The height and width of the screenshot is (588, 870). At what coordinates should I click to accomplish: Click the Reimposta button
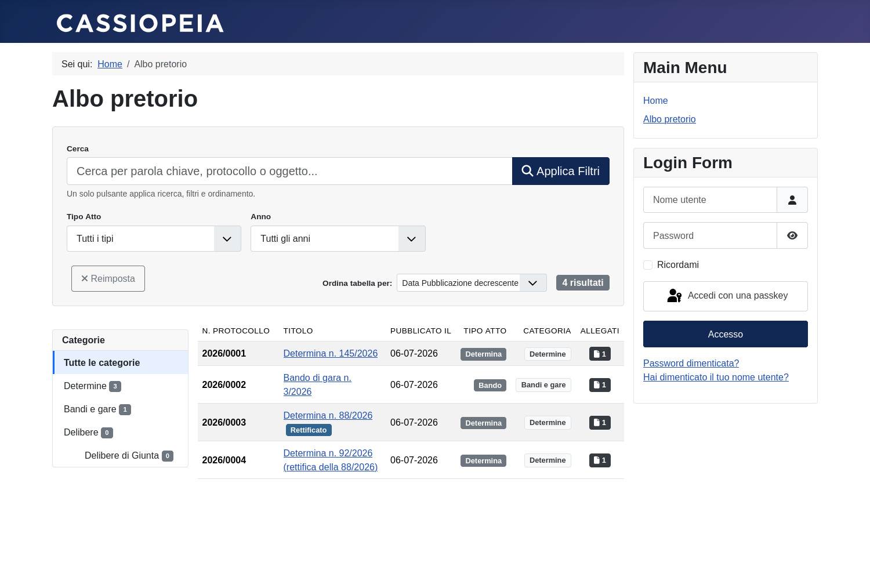(108, 279)
